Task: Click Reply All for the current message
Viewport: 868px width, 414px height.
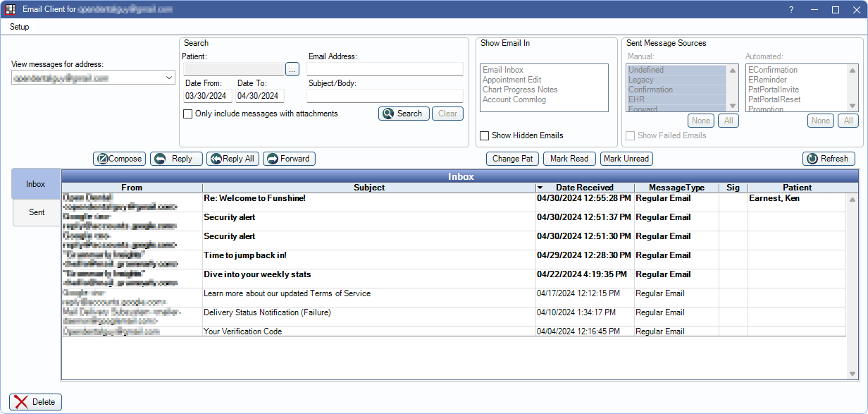Action: pyautogui.click(x=232, y=158)
